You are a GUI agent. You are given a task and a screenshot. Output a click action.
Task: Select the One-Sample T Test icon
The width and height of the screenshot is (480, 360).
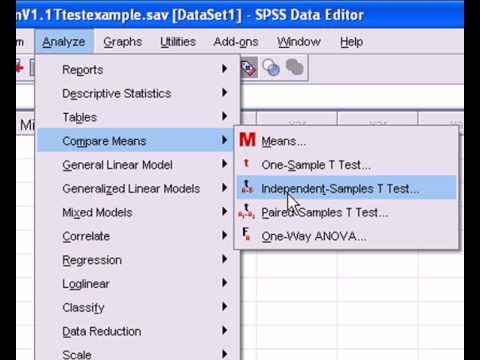point(246,164)
